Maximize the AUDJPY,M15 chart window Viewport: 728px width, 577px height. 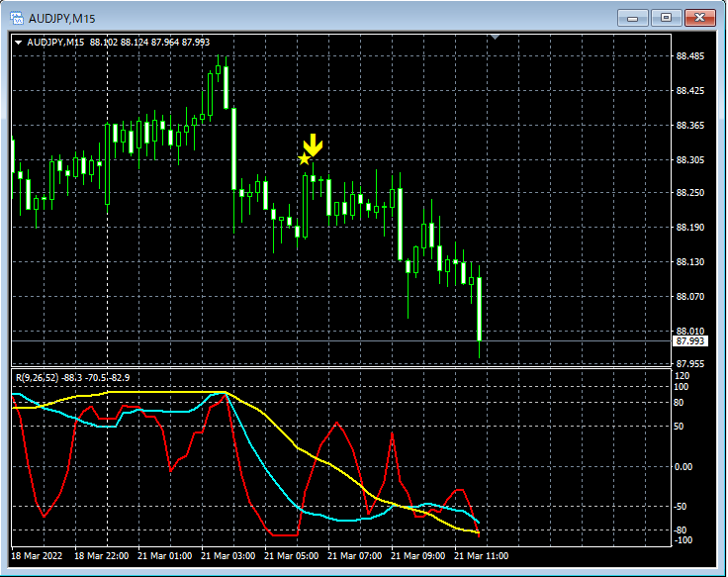pyautogui.click(x=666, y=18)
